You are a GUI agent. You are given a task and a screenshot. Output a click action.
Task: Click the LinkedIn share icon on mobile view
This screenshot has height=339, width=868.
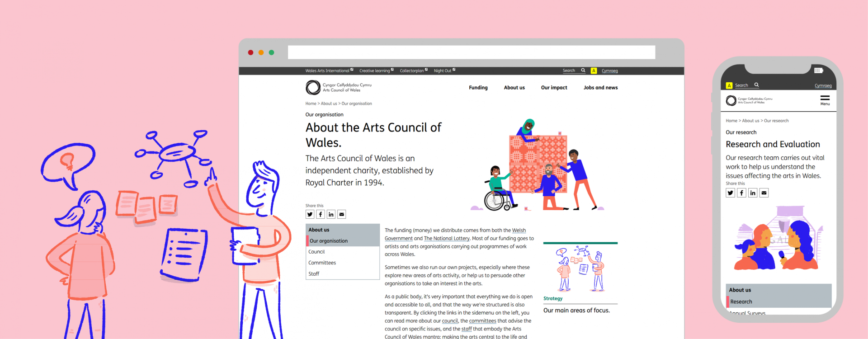coord(753,193)
